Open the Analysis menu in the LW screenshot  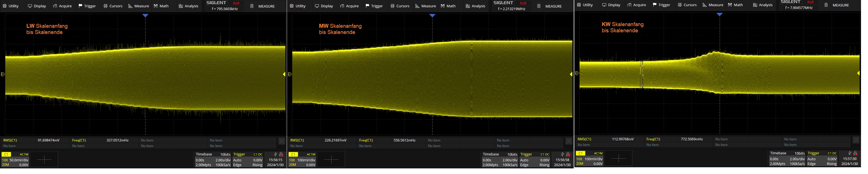(188, 6)
